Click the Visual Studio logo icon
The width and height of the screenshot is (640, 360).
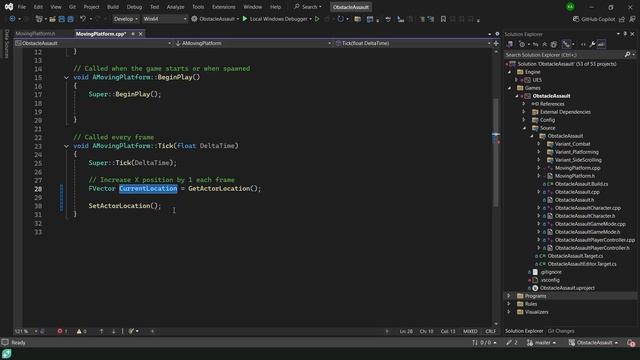coord(9,7)
